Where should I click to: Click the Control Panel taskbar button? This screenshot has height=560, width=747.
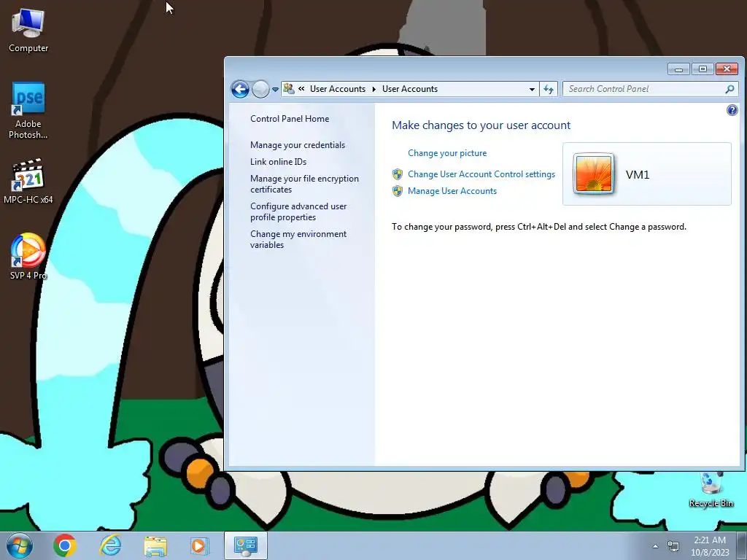click(246, 545)
